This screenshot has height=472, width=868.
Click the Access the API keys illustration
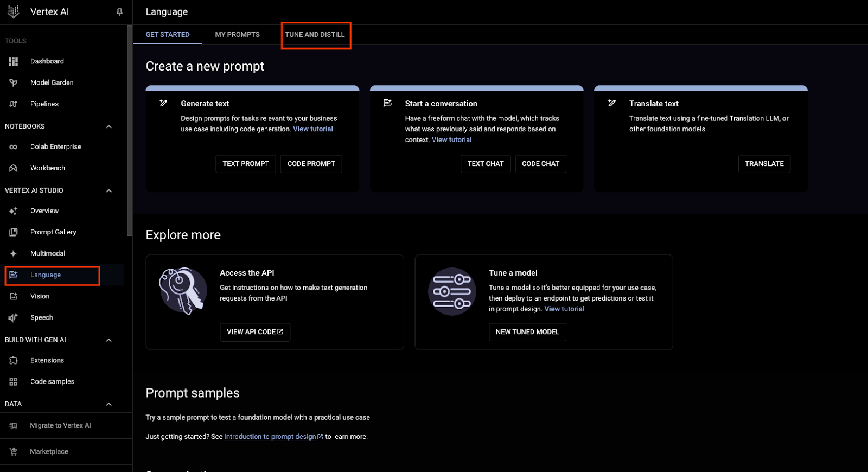pyautogui.click(x=183, y=291)
